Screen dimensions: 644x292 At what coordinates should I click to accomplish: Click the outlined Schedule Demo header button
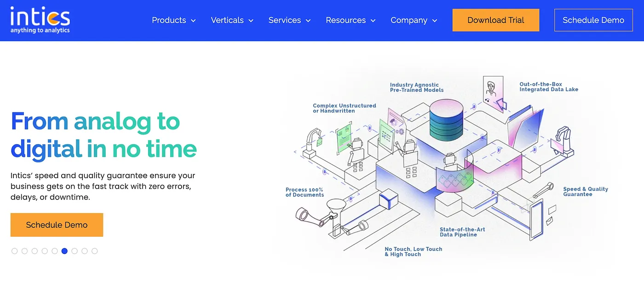(x=593, y=20)
